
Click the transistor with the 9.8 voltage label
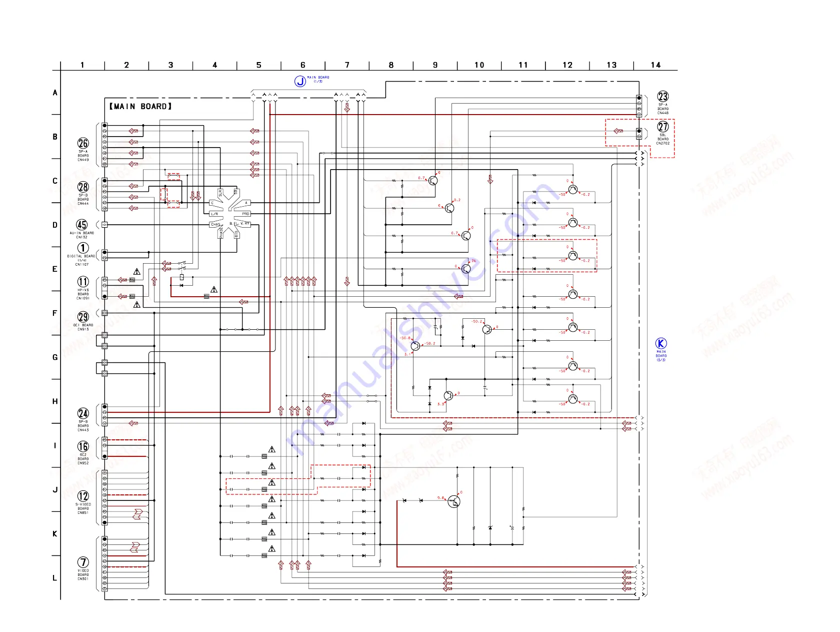point(454,501)
